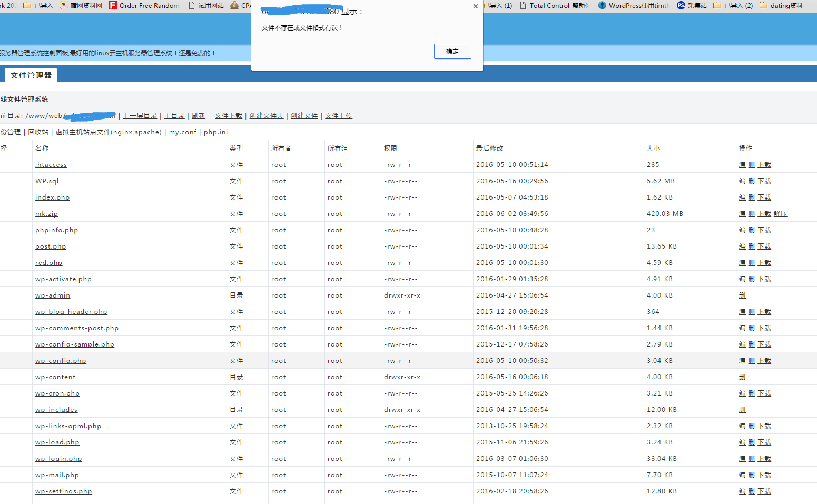
Task: Click the 主目录 link
Action: click(174, 116)
